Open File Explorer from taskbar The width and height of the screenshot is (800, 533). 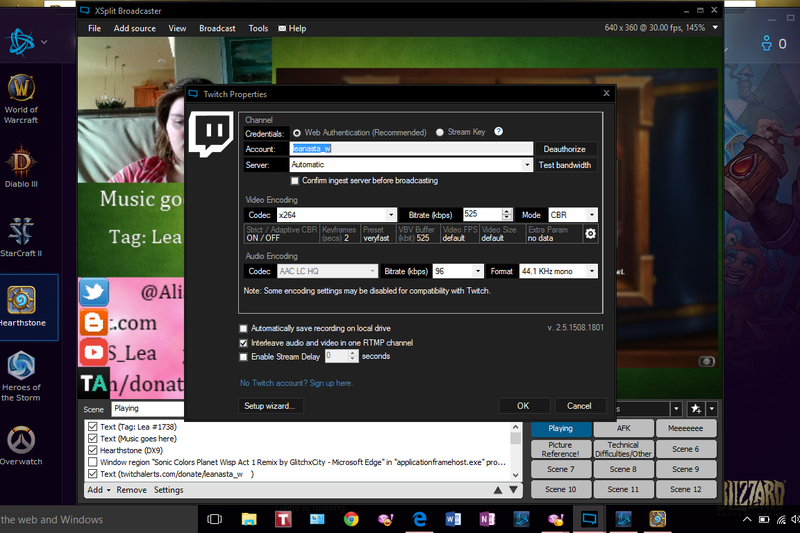coord(249,519)
